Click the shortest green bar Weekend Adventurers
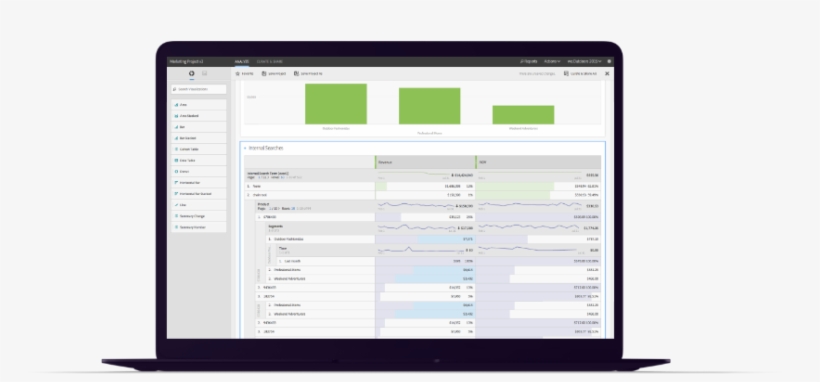Viewport: 820px width, 382px height. click(x=523, y=115)
